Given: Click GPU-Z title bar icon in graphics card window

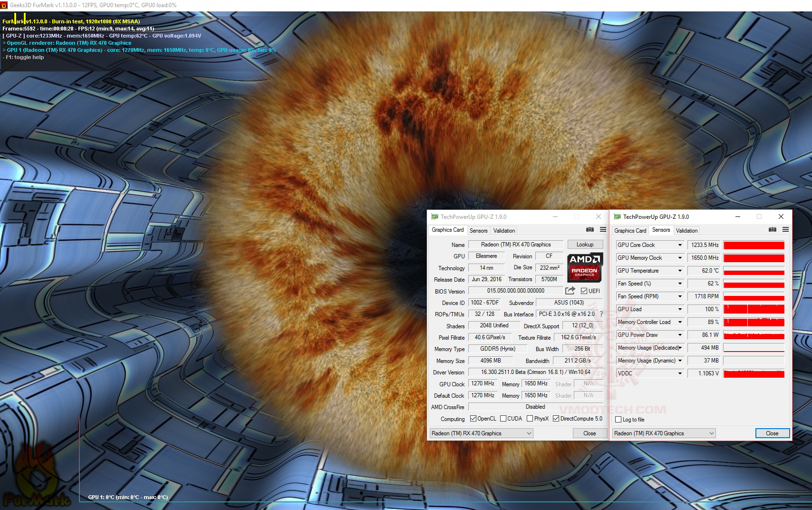Looking at the screenshot, I should click(x=435, y=217).
